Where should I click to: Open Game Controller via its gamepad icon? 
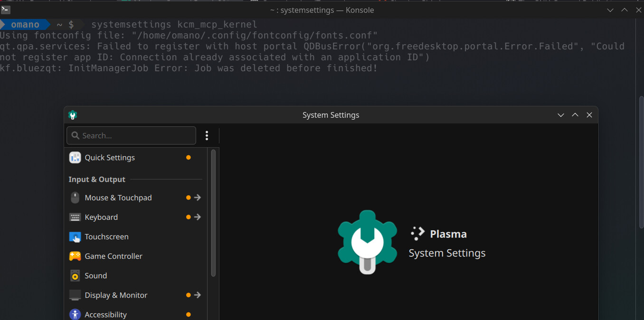75,256
